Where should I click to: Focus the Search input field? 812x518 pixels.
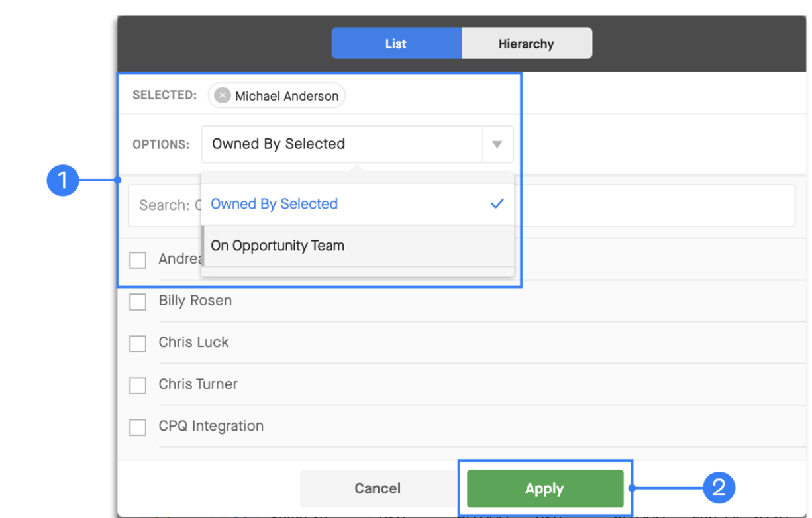click(462, 205)
